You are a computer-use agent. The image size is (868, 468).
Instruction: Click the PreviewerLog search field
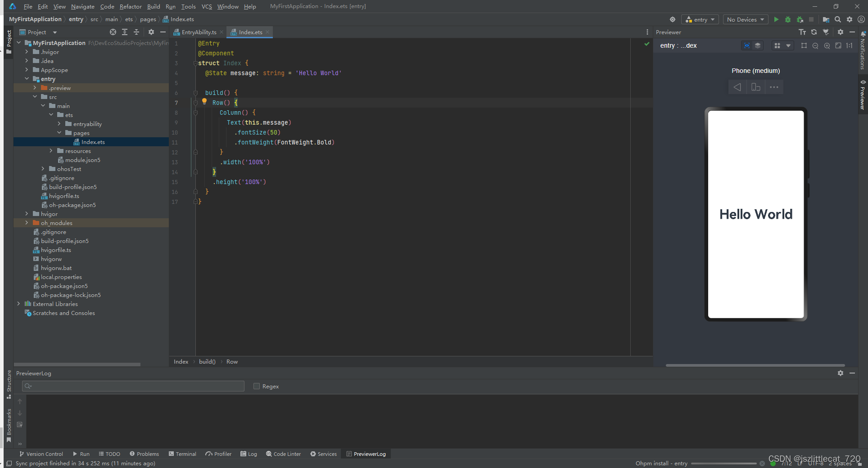(133, 386)
